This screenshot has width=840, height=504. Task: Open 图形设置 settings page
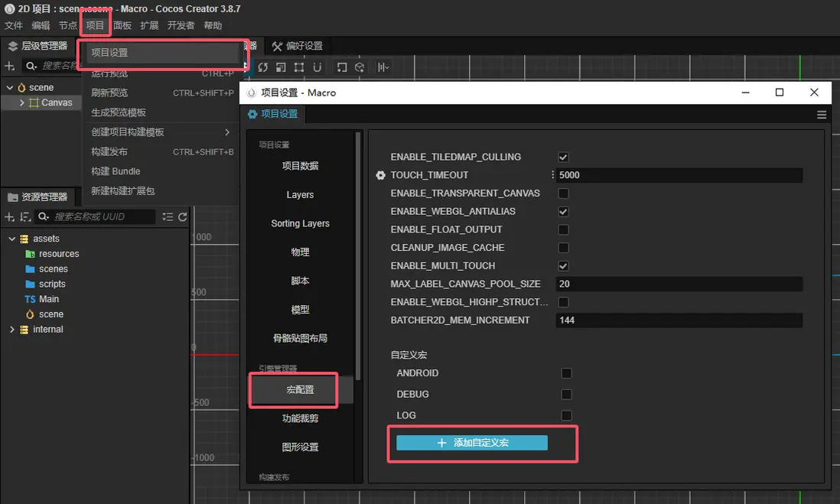click(x=300, y=447)
